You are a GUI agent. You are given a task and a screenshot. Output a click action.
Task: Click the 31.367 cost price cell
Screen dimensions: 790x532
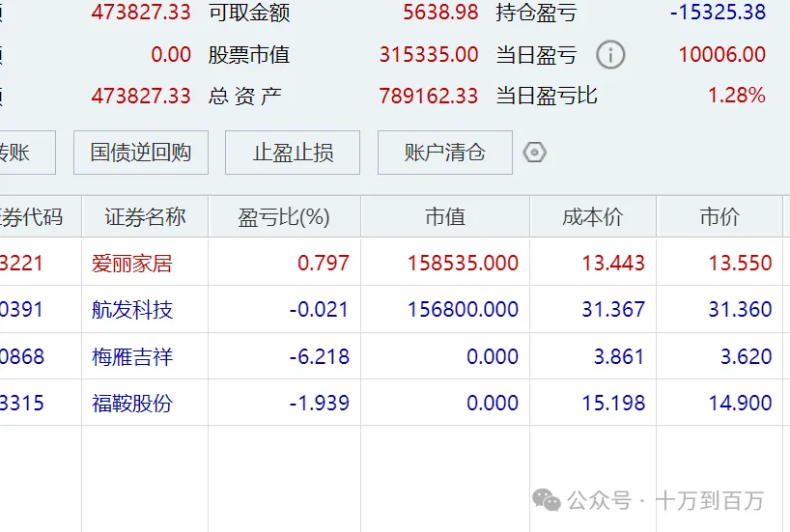[613, 310]
